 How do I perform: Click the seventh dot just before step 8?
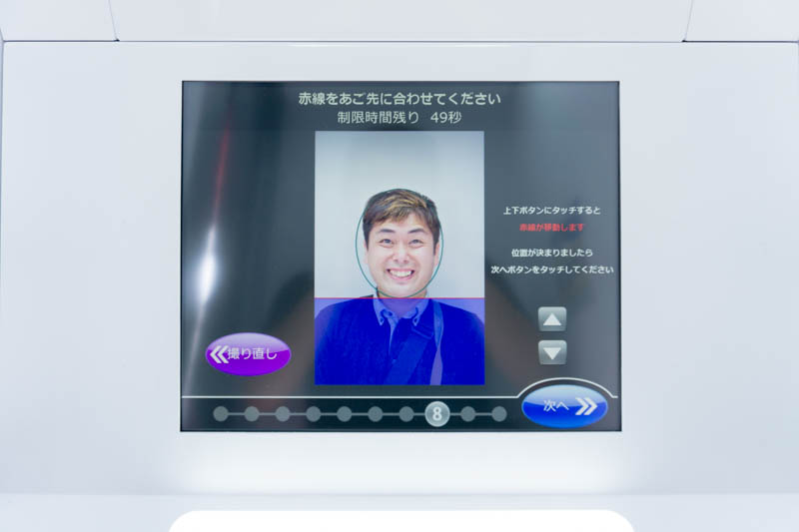[x=406, y=413]
